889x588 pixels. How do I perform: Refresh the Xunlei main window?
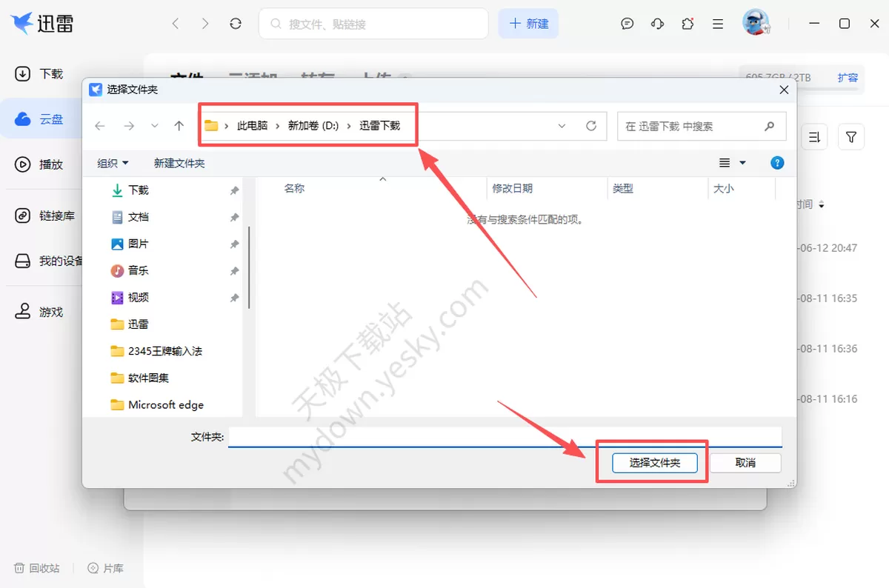pos(236,24)
